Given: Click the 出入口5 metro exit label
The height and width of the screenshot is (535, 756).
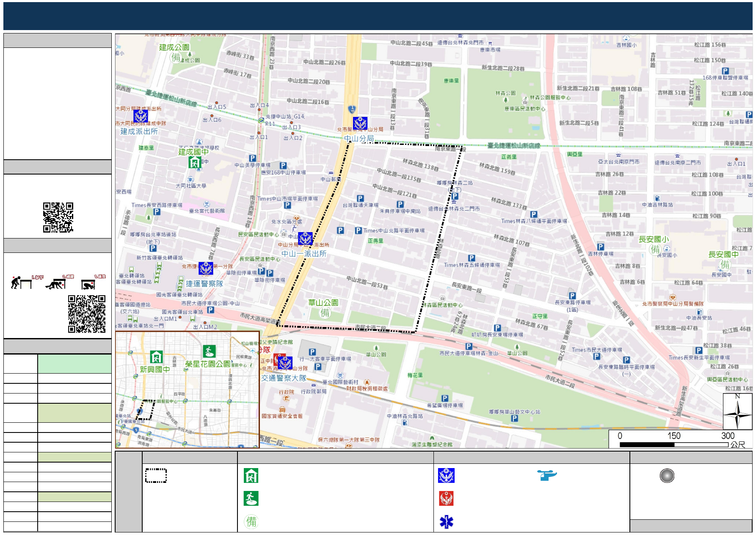Looking at the screenshot, I should click(217, 107).
